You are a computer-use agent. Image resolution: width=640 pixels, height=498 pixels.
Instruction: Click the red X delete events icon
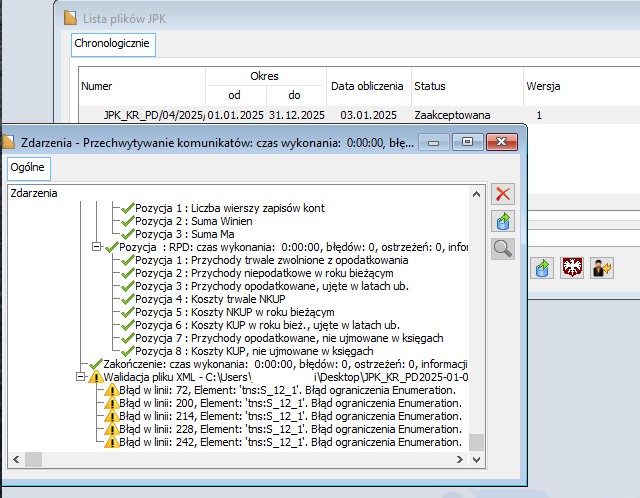click(x=504, y=194)
